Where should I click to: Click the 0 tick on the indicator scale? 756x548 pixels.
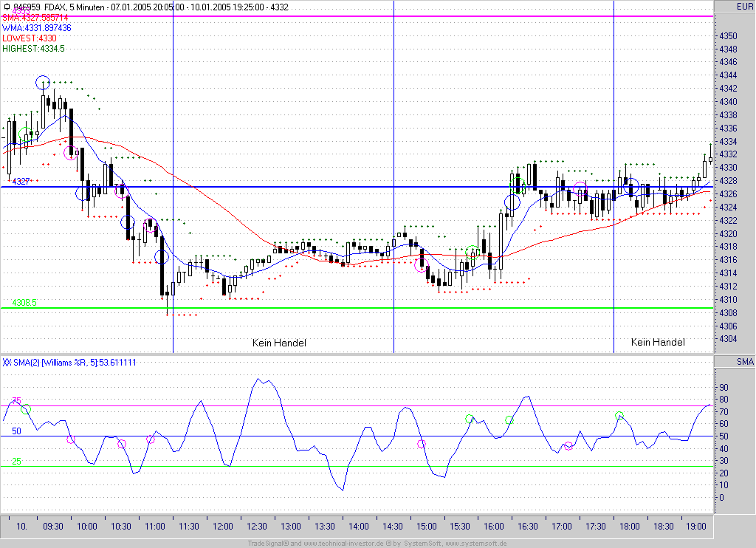click(x=722, y=497)
